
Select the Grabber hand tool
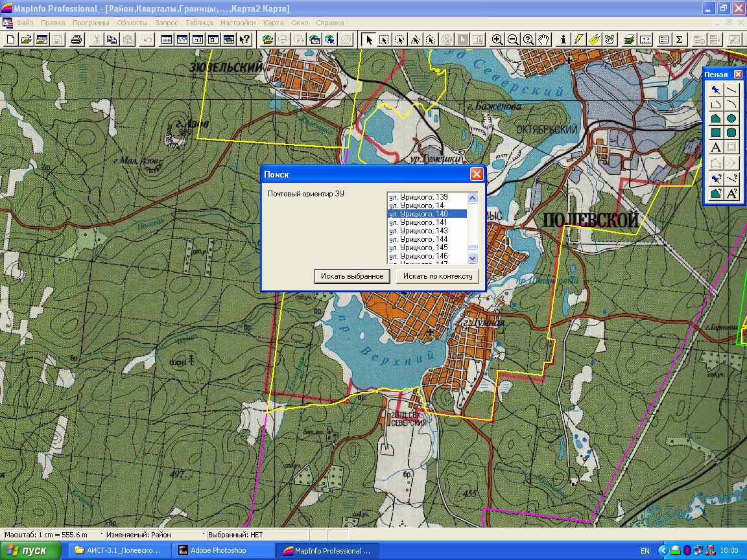pyautogui.click(x=544, y=40)
